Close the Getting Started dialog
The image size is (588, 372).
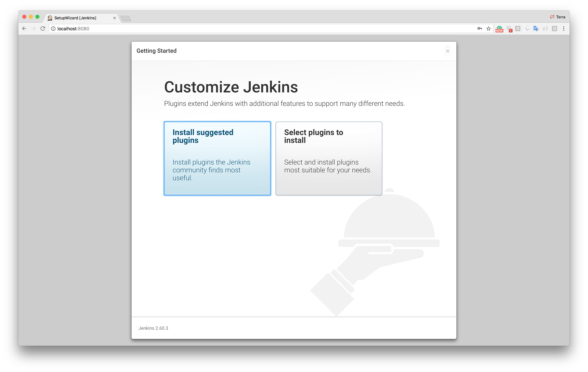click(x=447, y=51)
